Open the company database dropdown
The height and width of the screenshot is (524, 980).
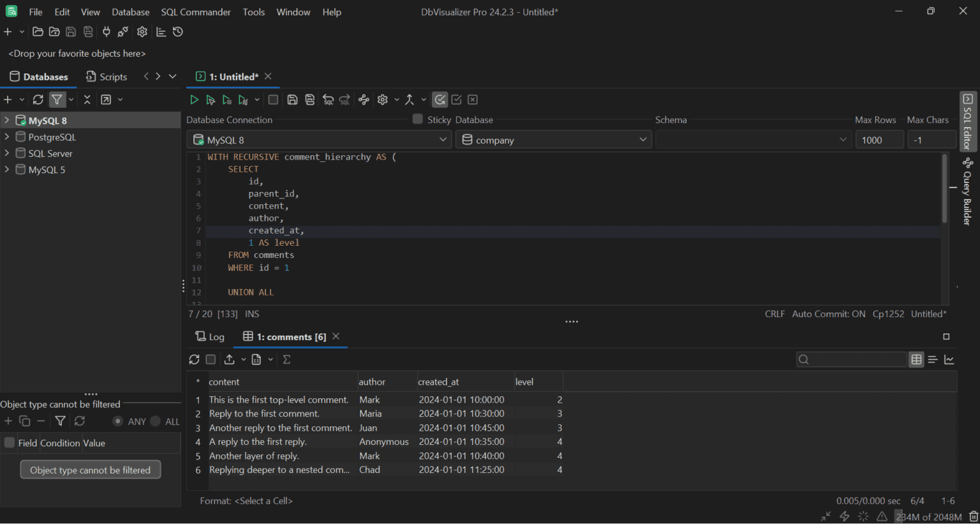(554, 139)
